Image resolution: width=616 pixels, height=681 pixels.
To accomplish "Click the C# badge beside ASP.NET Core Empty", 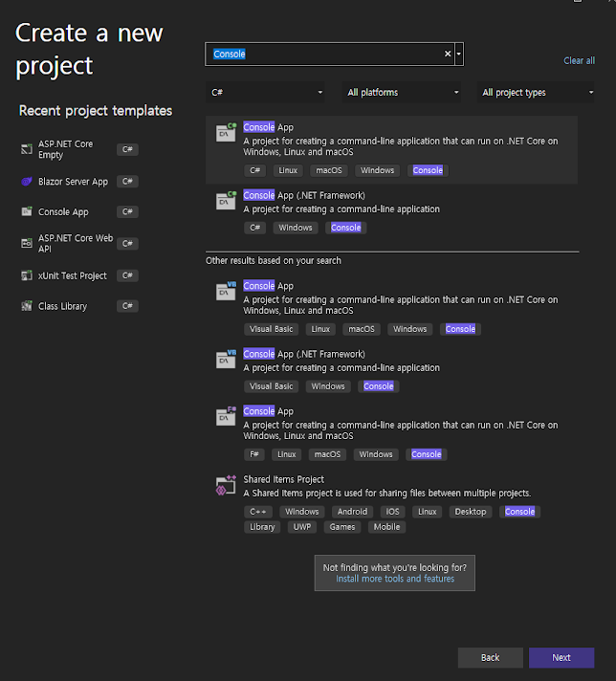I will coord(127,149).
